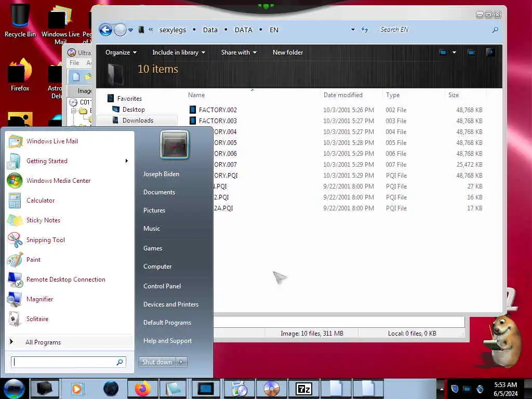Image resolution: width=532 pixels, height=399 pixels.
Task: Open the Shut down options arrow
Action: [181, 362]
